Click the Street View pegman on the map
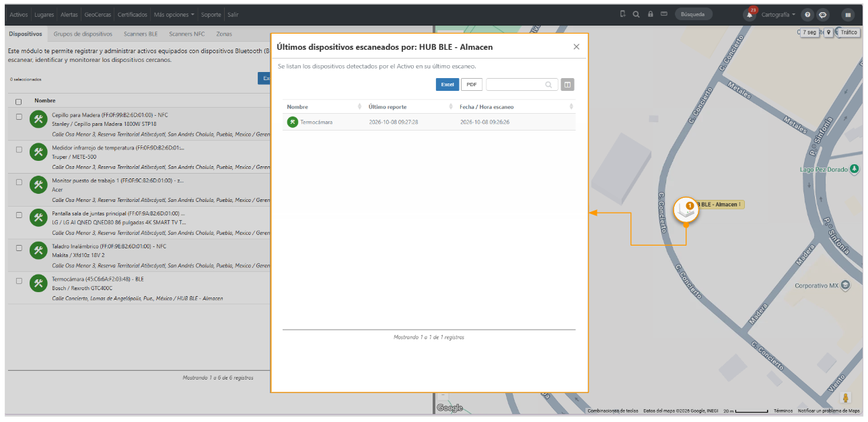Screen dimensions: 868x422 point(846,398)
